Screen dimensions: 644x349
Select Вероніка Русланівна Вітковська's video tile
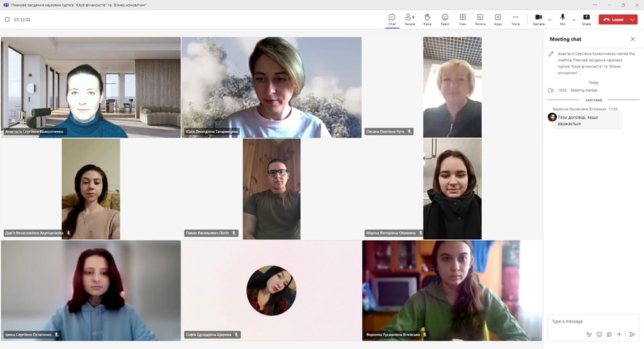coord(452,291)
